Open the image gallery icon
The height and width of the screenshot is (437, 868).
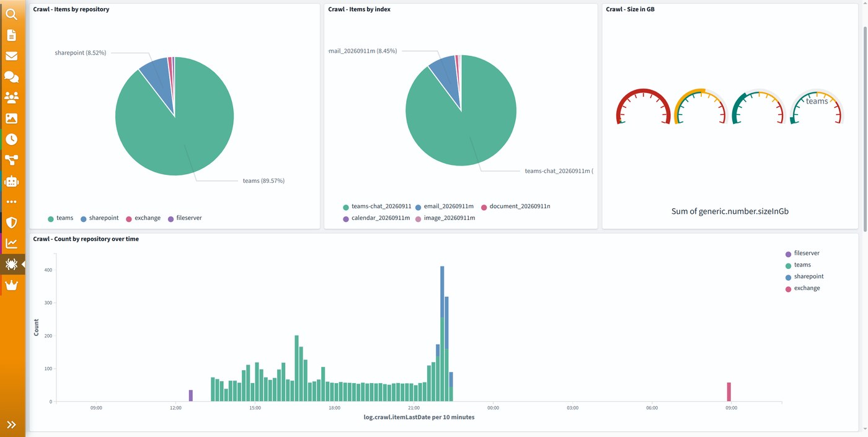(x=11, y=118)
